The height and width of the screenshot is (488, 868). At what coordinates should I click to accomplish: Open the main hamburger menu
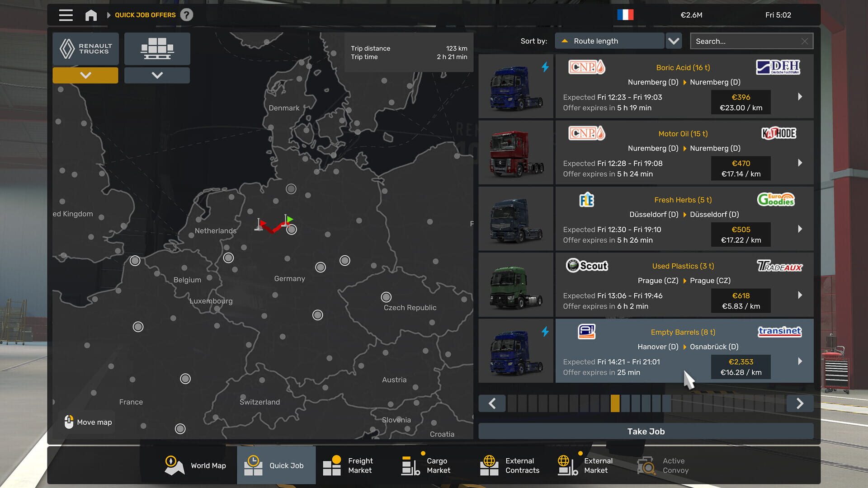click(x=65, y=15)
